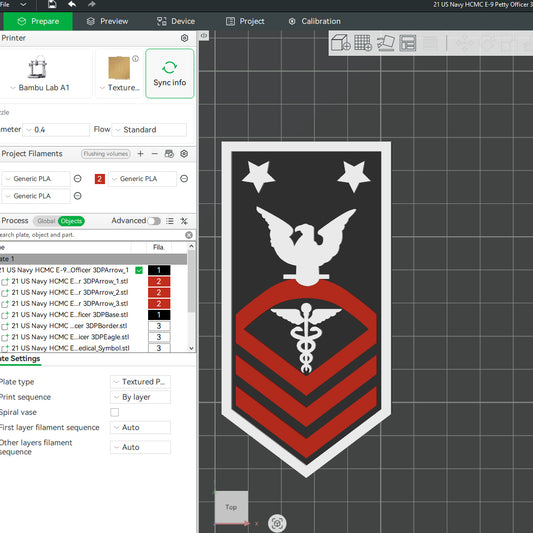Click filament 3 cell for 3DPBorder.stl
Image resolution: width=533 pixels, height=533 pixels.
[159, 326]
